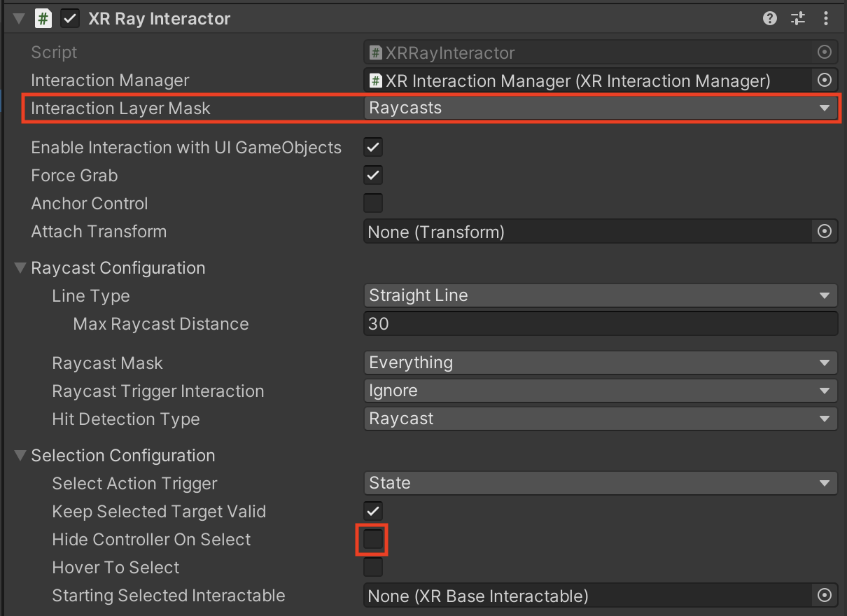The height and width of the screenshot is (616, 847).
Task: Click the Starting Selected Interactable object picker
Action: [x=824, y=596]
